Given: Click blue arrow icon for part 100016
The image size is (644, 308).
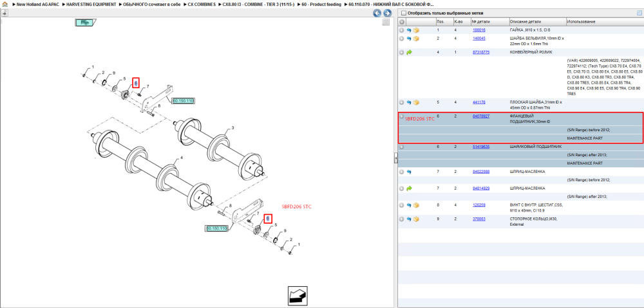Looking at the screenshot, I should point(409,30).
